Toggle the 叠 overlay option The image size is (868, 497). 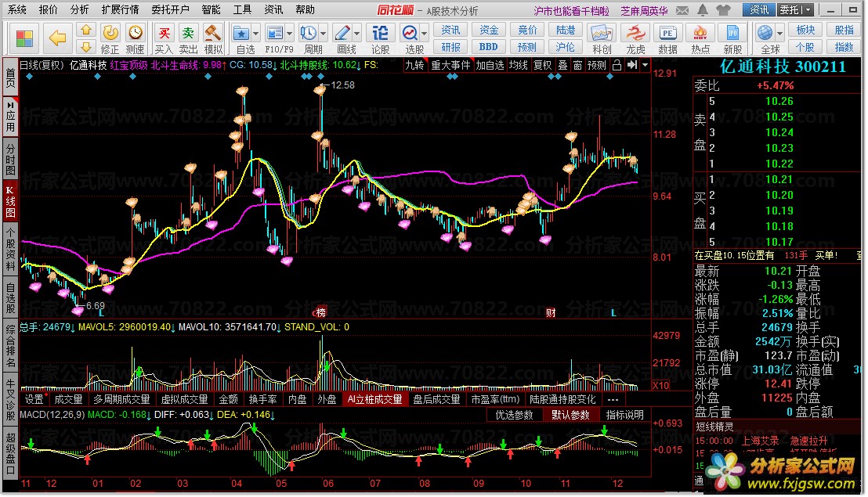coord(562,65)
